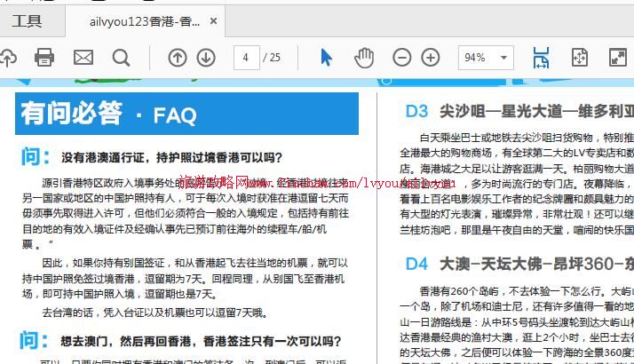
Task: Zoom out with minus button
Action: tap(402, 58)
